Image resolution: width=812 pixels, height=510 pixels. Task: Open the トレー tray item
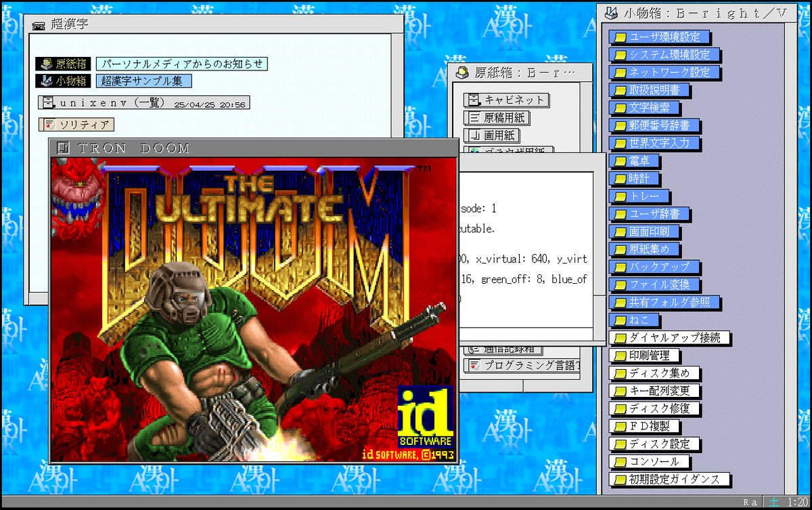(639, 196)
